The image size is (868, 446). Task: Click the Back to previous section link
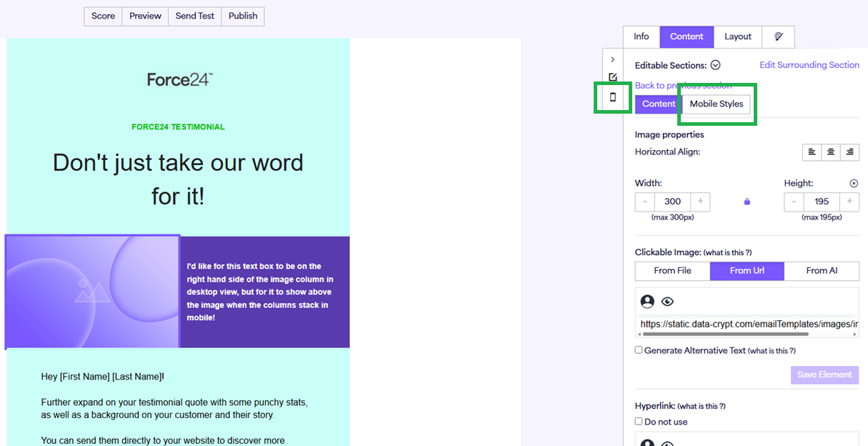[683, 86]
